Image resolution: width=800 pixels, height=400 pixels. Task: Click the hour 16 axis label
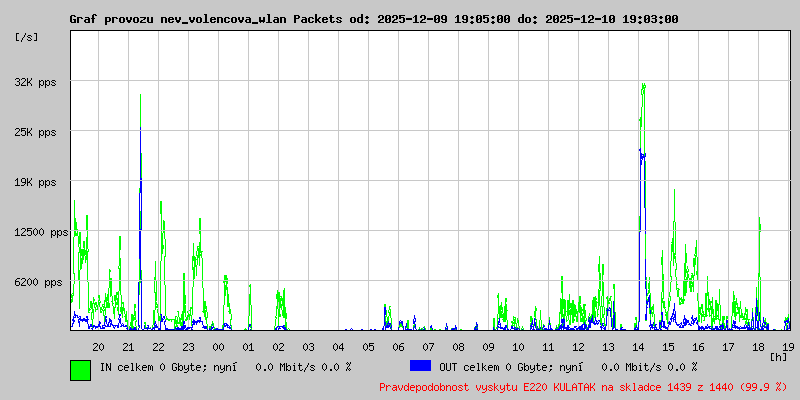point(698,347)
